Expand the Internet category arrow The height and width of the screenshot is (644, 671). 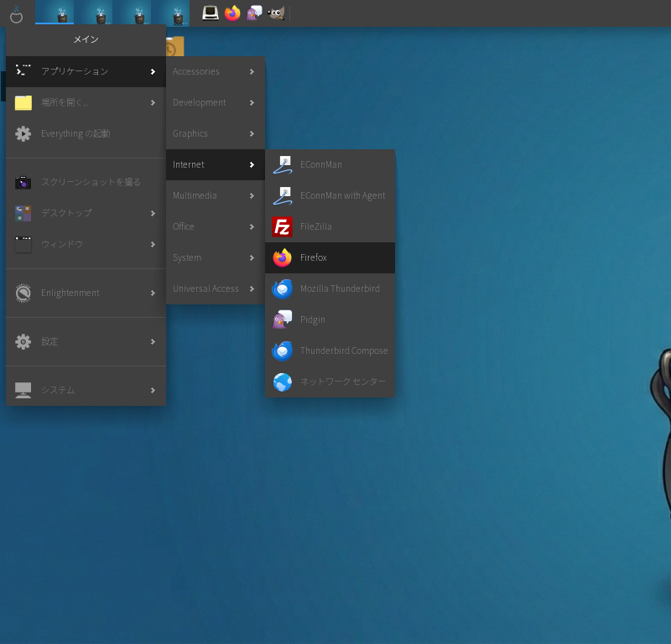[x=252, y=164]
